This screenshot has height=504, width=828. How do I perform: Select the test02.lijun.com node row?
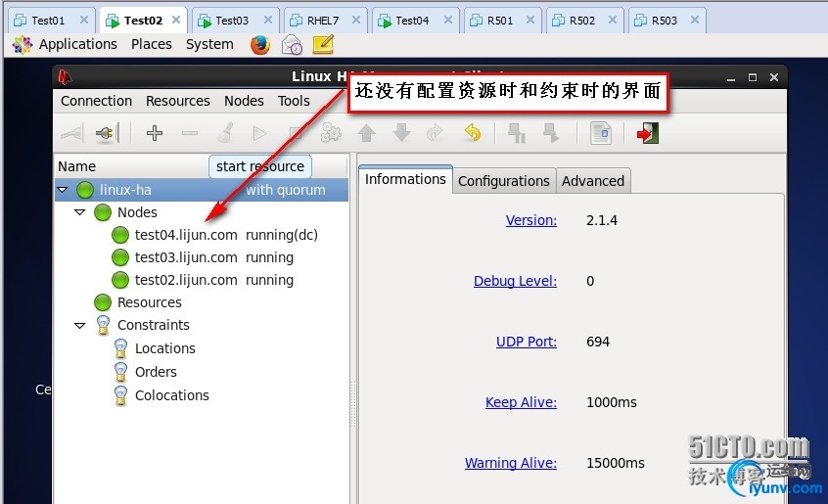tap(202, 280)
